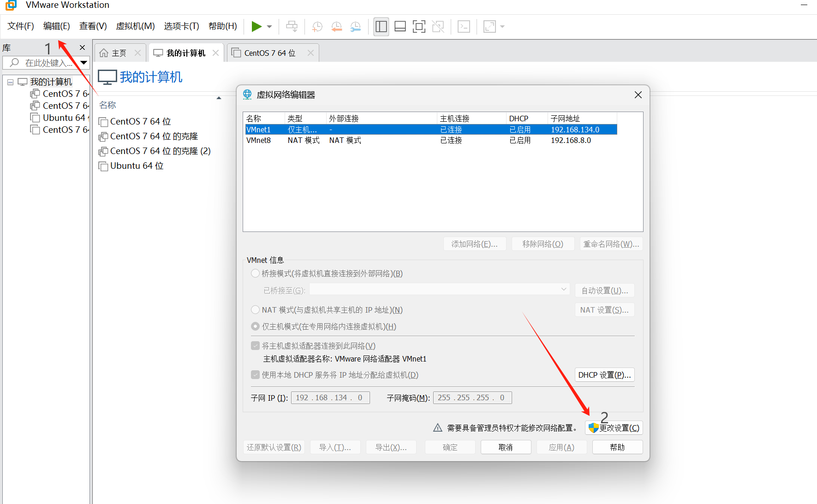Viewport: 817px width, 504px height.
Task: Click the 导入(T)... button
Action: 335,447
